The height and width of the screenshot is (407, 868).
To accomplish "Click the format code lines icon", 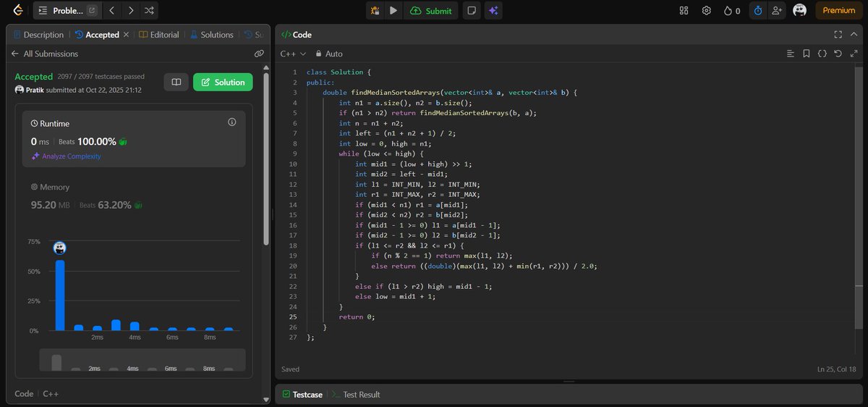I will (x=791, y=54).
